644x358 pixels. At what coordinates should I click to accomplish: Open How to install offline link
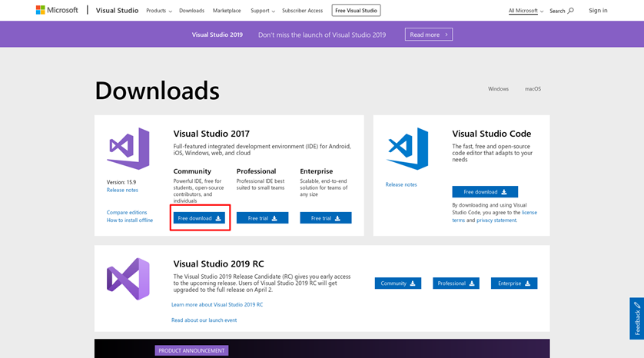point(130,220)
